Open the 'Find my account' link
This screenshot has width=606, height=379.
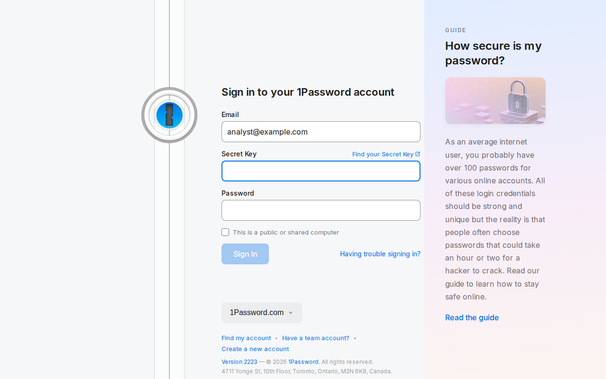(246, 338)
